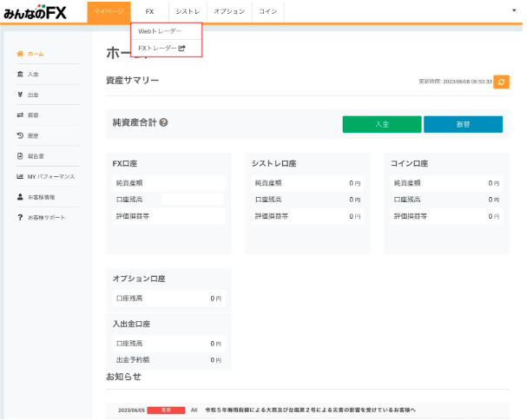Click the シストレ口座 card title
The image size is (527, 420).
tap(274, 164)
